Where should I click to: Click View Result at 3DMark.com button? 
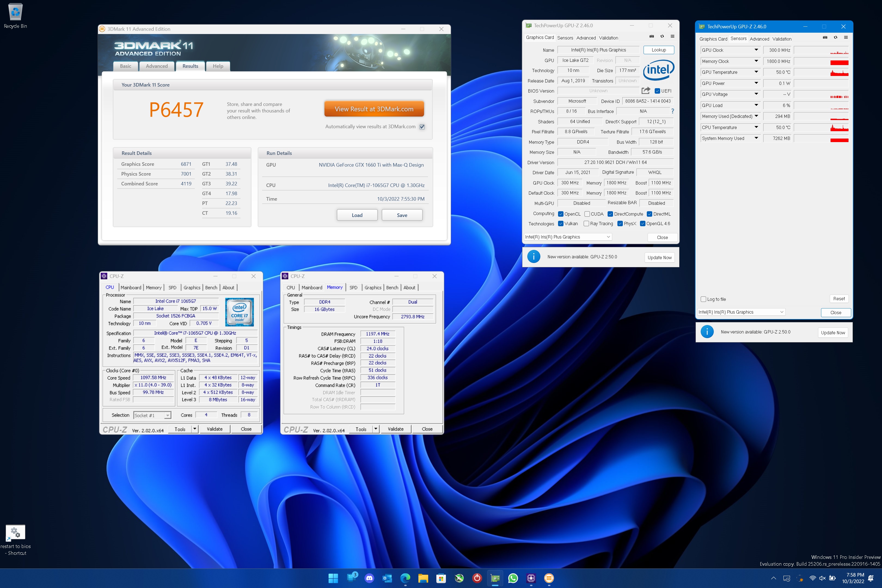[374, 109]
